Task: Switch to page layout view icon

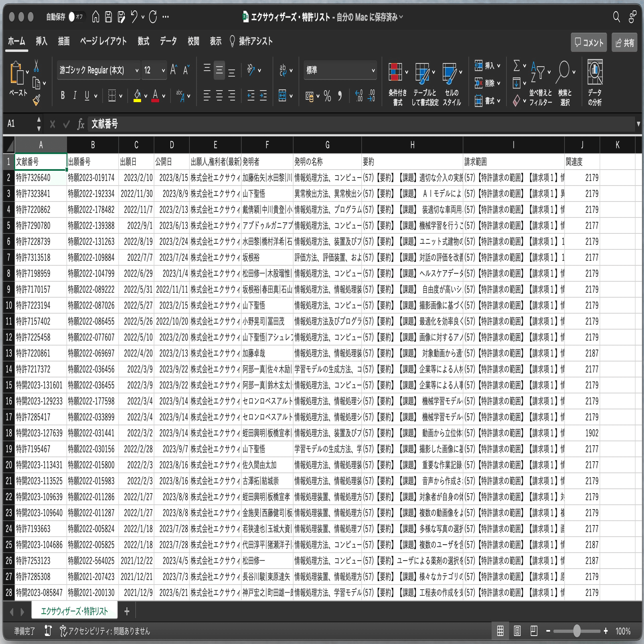Action: click(517, 631)
